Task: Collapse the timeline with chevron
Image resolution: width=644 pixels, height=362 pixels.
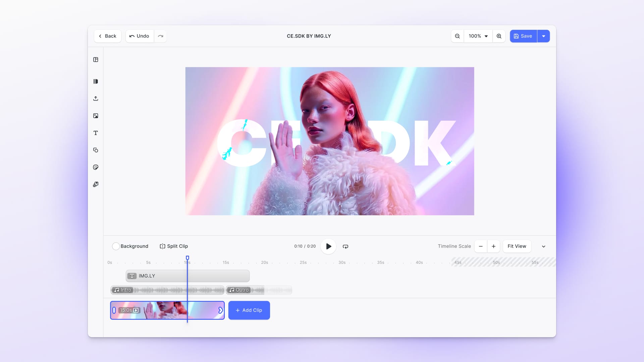Action: [x=543, y=246]
